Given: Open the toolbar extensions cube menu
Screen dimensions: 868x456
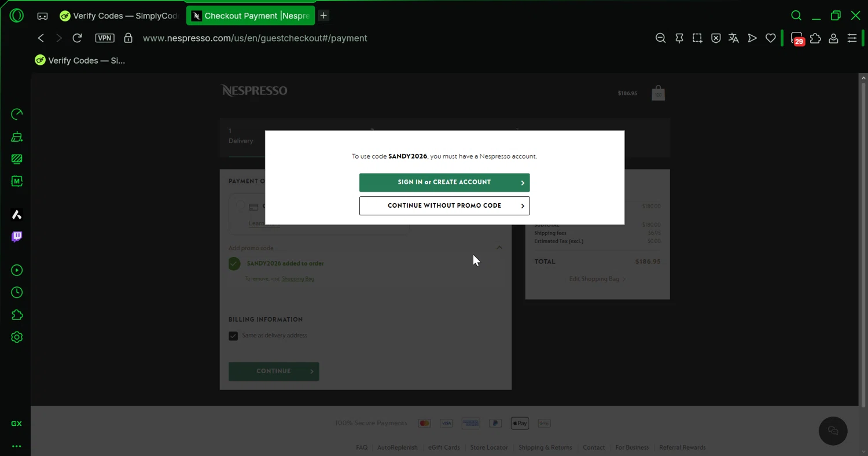Looking at the screenshot, I should (x=815, y=38).
